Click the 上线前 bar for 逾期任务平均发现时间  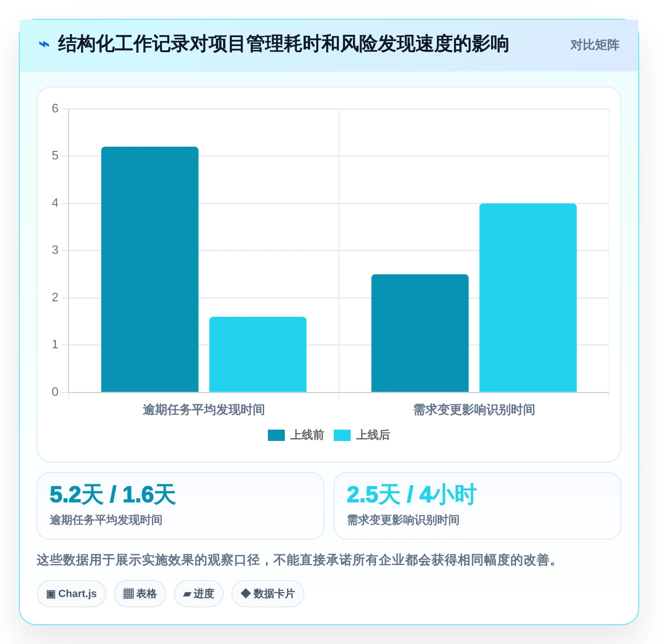tap(150, 269)
